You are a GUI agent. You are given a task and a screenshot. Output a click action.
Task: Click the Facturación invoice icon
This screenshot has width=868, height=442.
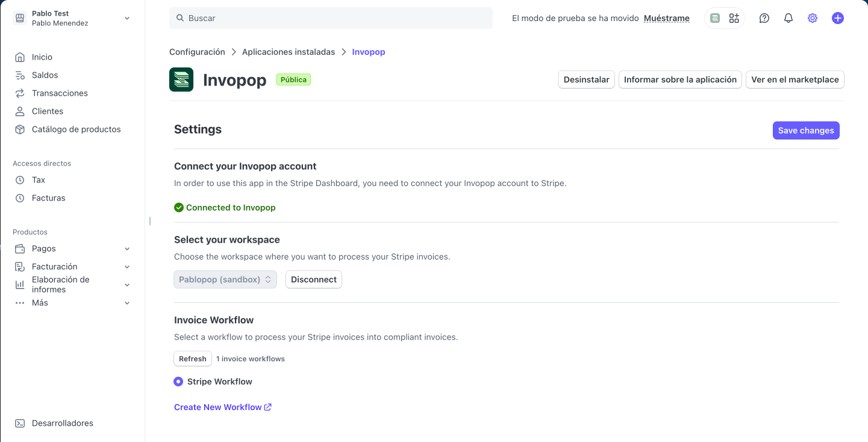click(20, 267)
